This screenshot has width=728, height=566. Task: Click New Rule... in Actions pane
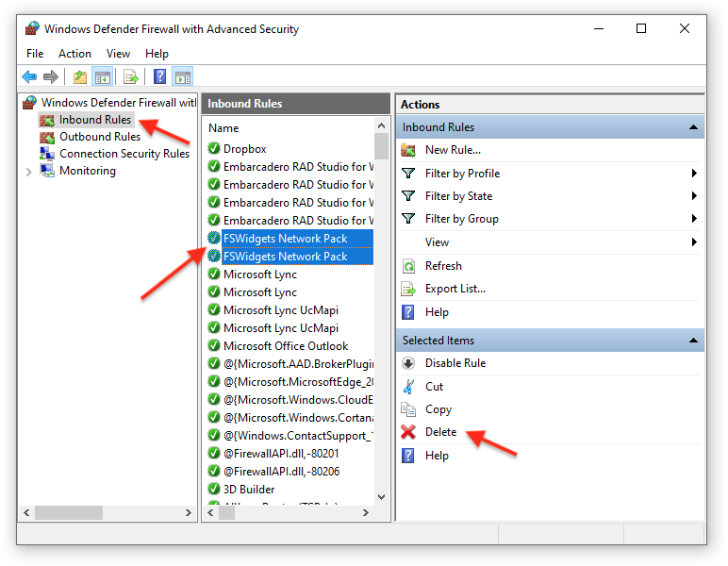point(453,150)
